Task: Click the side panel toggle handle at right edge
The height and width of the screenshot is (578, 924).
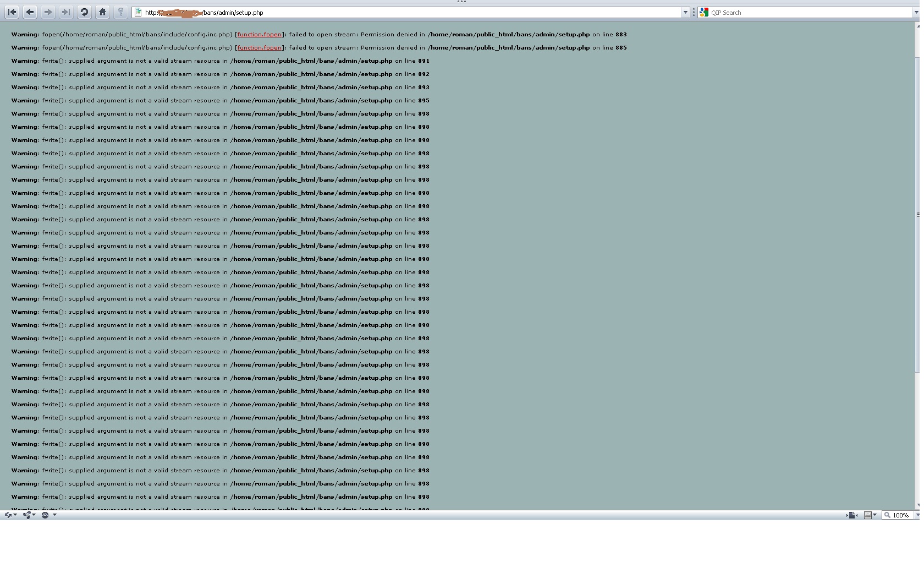Action: (918, 215)
